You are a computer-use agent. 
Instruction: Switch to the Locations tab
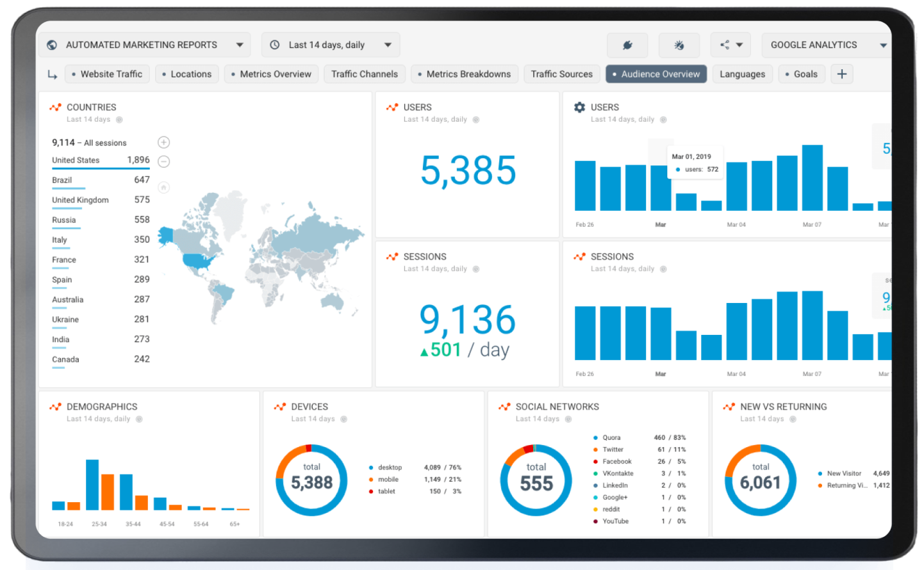186,74
